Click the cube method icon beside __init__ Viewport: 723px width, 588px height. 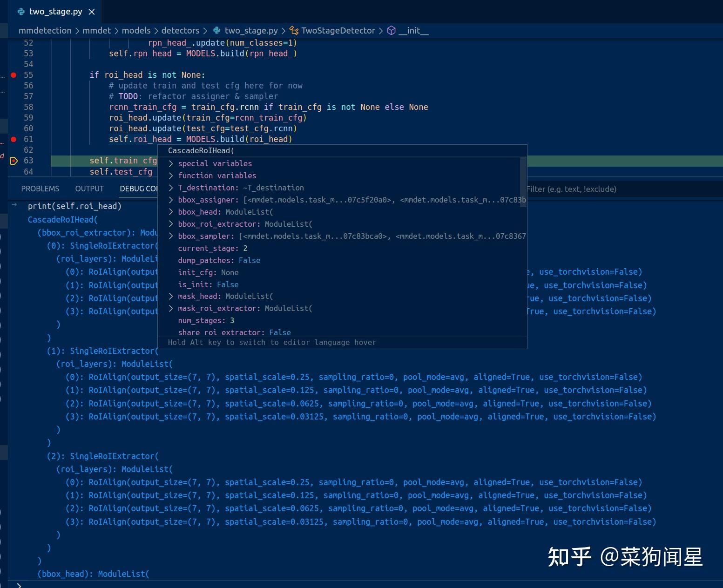[391, 30]
